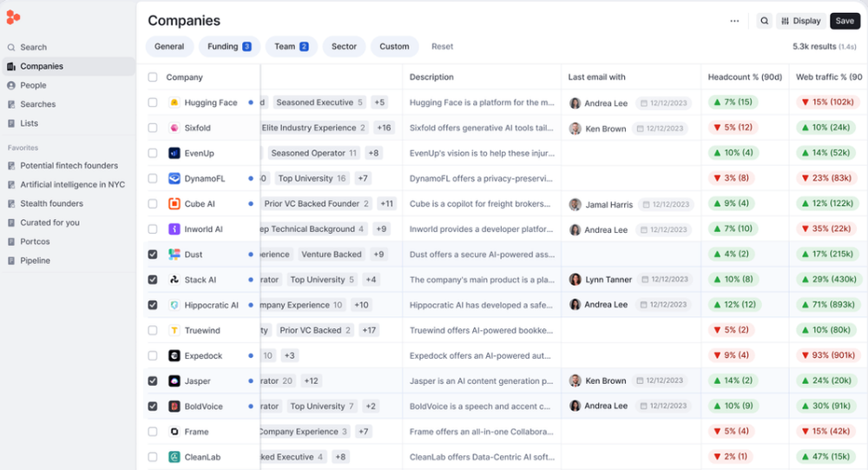This screenshot has width=868, height=470.
Task: Uncheck the Dust row checkbox
Action: pyautogui.click(x=153, y=255)
